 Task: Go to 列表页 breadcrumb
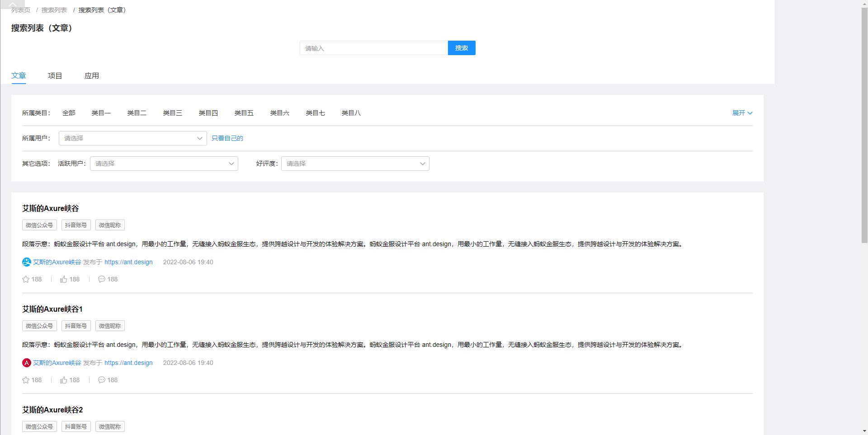21,10
